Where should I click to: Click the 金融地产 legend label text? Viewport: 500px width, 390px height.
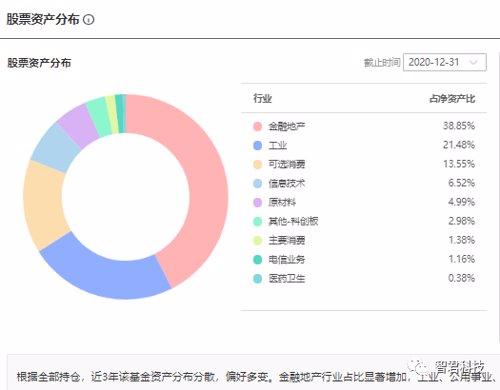[x=287, y=126]
